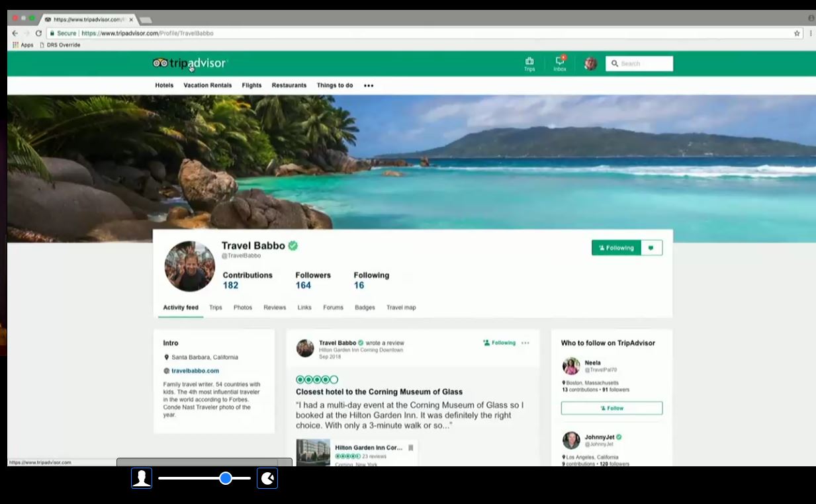Open the review post options ellipsis
This screenshot has height=504, width=816.
pyautogui.click(x=525, y=343)
